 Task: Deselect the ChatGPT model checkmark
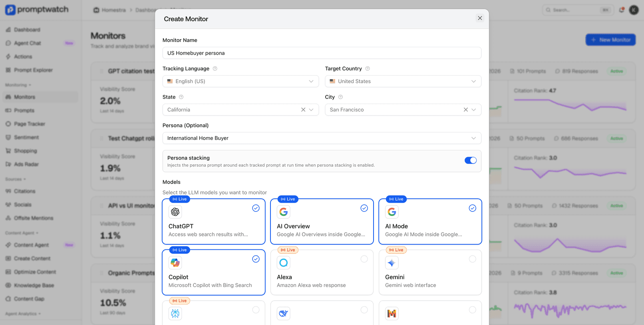coord(256,208)
